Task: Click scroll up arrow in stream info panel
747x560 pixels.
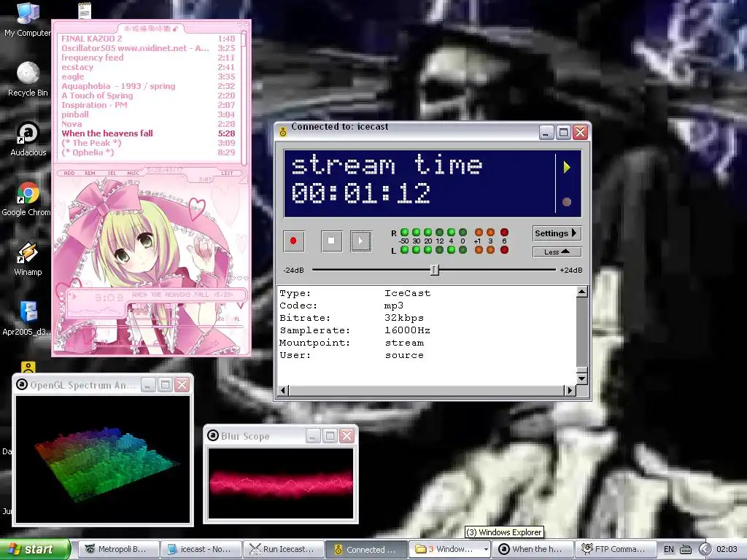Action: [x=581, y=292]
